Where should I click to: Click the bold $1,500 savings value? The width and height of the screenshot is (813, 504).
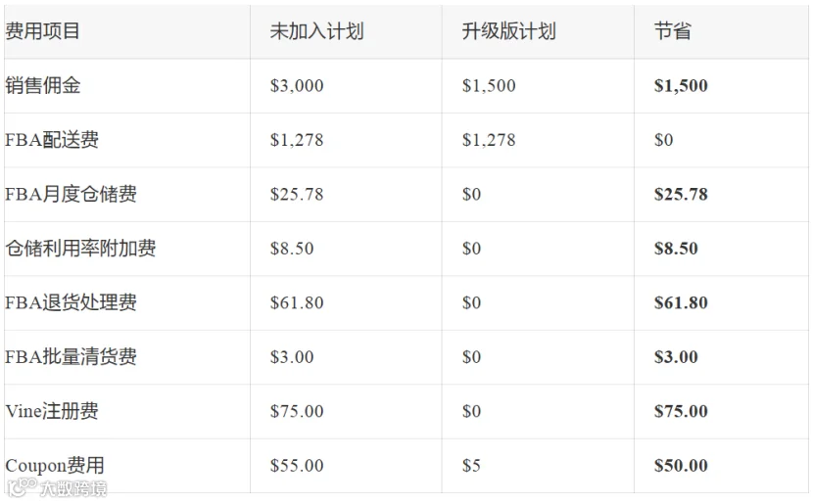coord(681,85)
